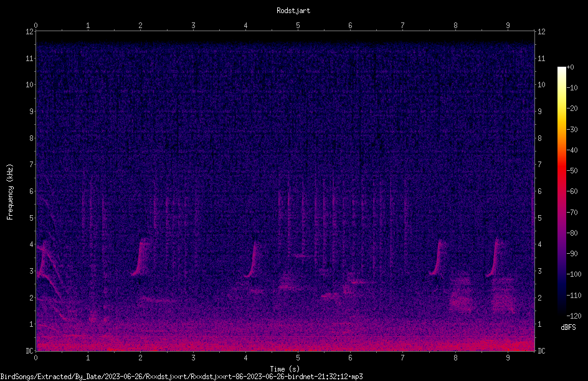Click the -70 color scale label
Viewport: 588px width, 381px height.
572,213
